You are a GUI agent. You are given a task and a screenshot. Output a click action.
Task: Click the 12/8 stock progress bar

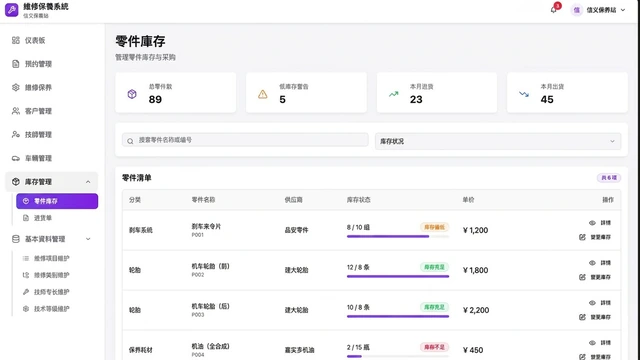pyautogui.click(x=398, y=276)
